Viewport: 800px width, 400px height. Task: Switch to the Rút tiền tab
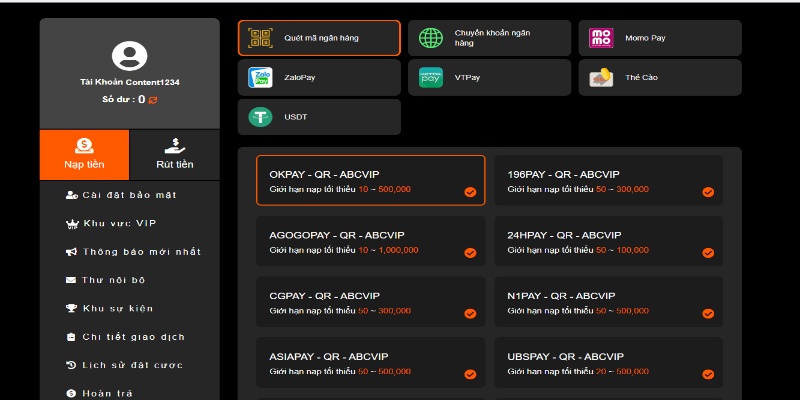[174, 155]
